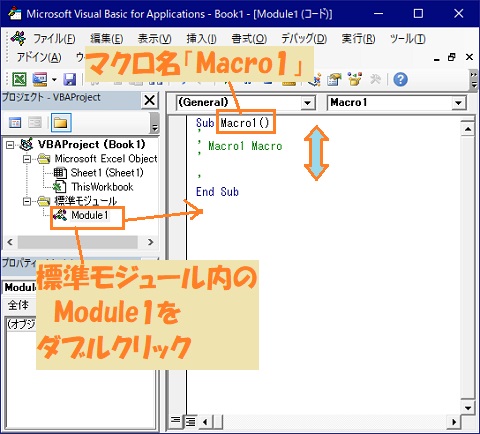This screenshot has height=434, width=480.
Task: Open the ツール(T) menu
Action: [408, 39]
